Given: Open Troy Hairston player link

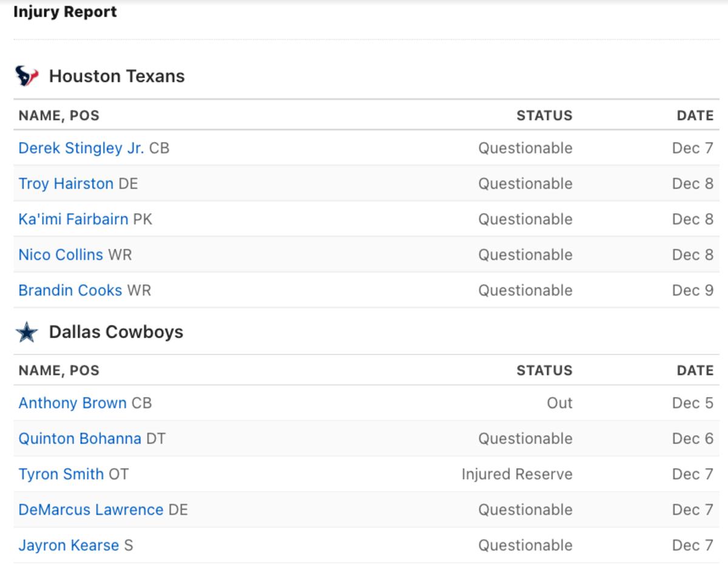Looking at the screenshot, I should tap(66, 184).
